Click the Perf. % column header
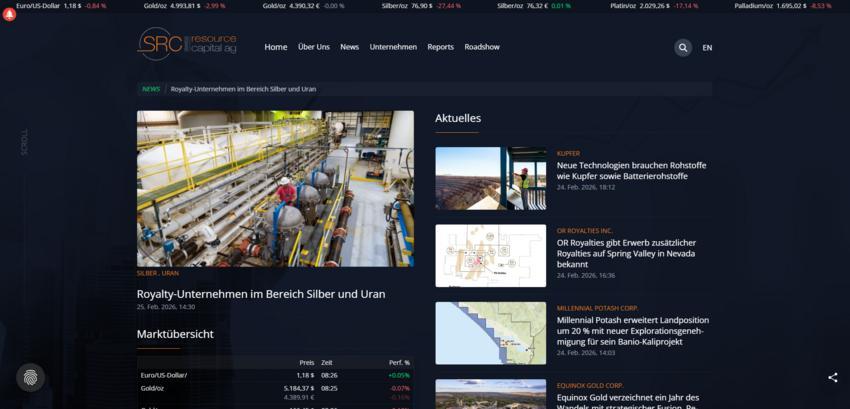850x409 pixels. [400, 362]
